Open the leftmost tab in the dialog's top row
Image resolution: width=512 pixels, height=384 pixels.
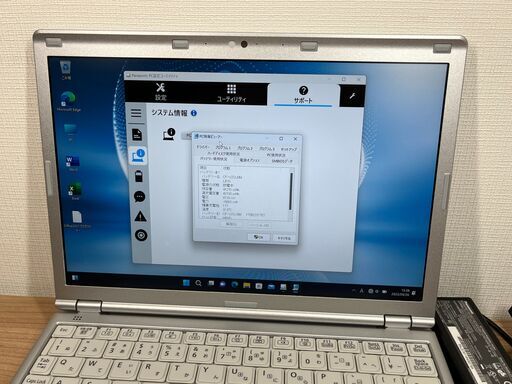202,147
